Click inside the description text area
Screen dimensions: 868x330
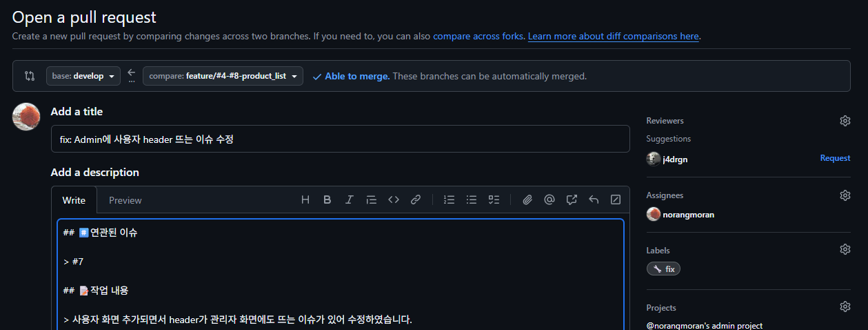point(341,275)
